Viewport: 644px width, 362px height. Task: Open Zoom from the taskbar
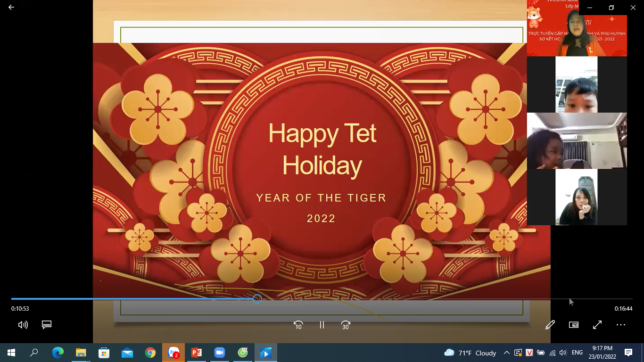click(220, 353)
